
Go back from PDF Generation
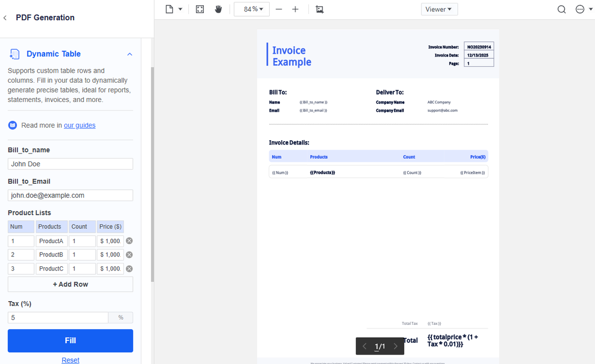tap(5, 18)
